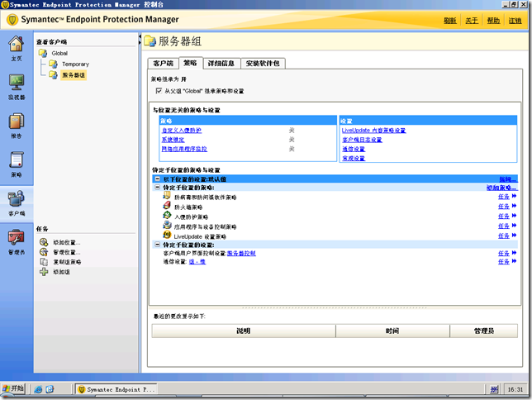532x400 pixels.
Task: Collapse the 特定于位置的设置 section
Action: (x=158, y=245)
